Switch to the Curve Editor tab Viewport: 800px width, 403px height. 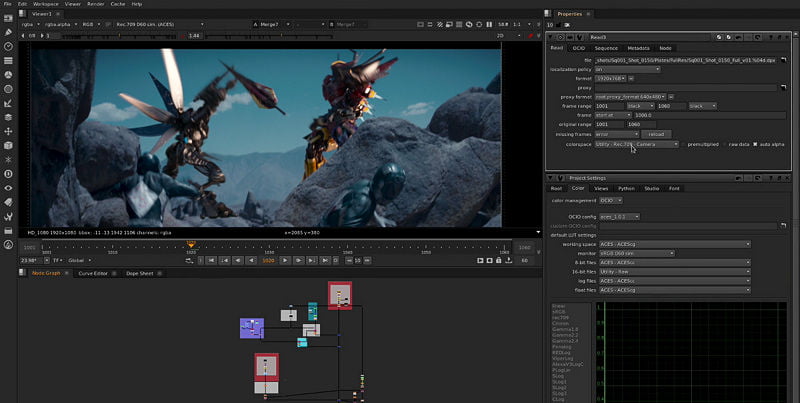pos(93,273)
